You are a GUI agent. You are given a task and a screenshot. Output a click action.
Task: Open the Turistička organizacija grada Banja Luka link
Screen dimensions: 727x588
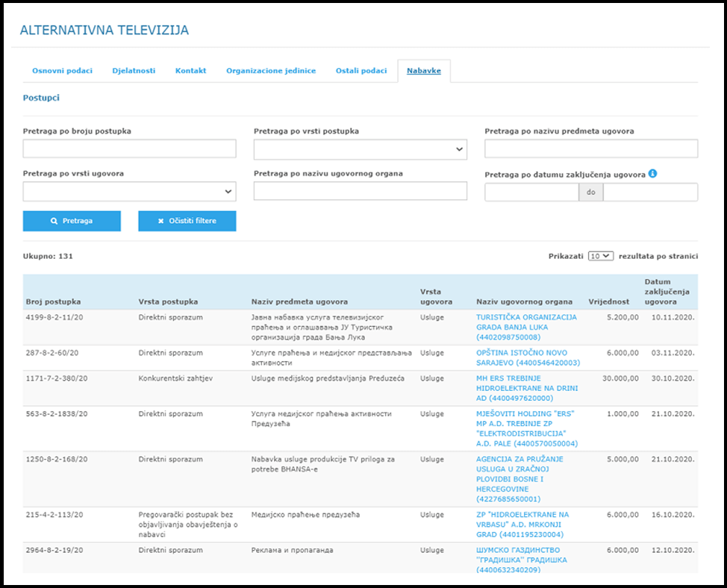click(x=526, y=327)
